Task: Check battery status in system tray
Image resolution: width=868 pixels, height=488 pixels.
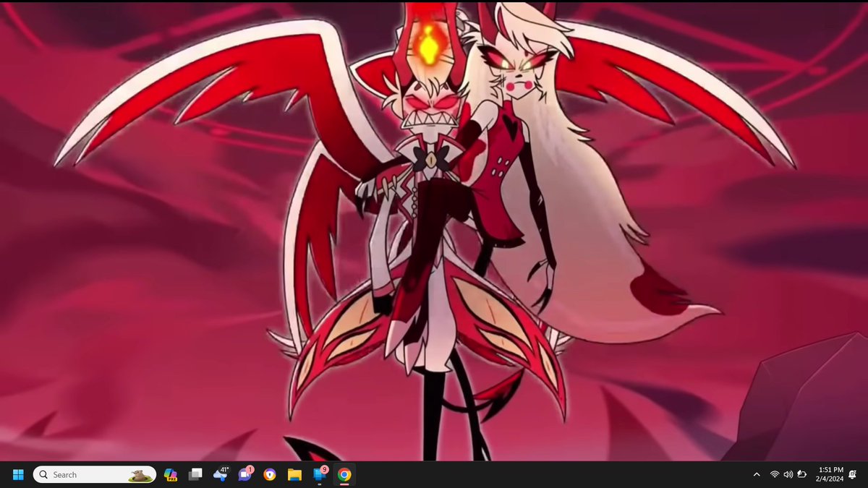Action: pyautogui.click(x=801, y=475)
